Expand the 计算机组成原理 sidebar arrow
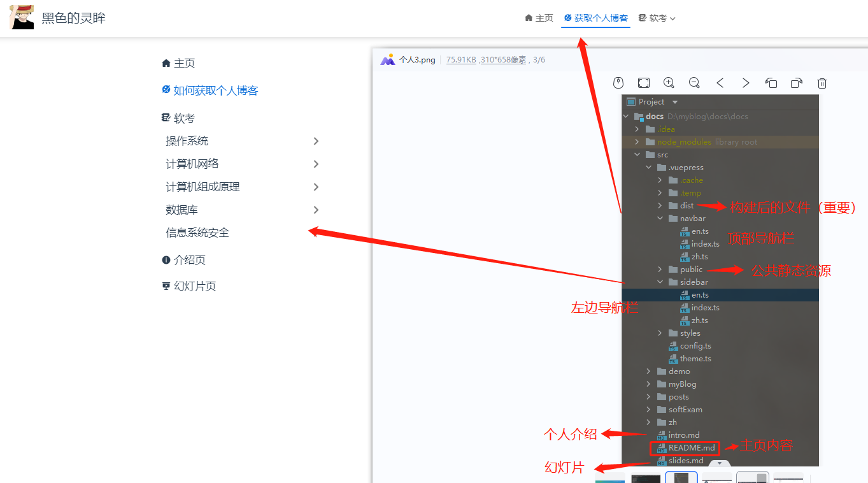Screen dimensions: 868x483 click(316, 187)
